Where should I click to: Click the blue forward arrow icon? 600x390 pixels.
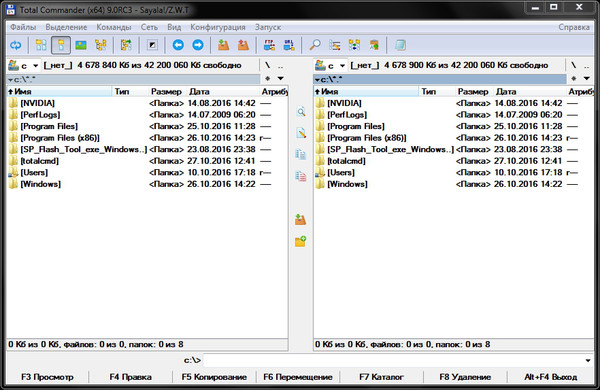tap(198, 45)
